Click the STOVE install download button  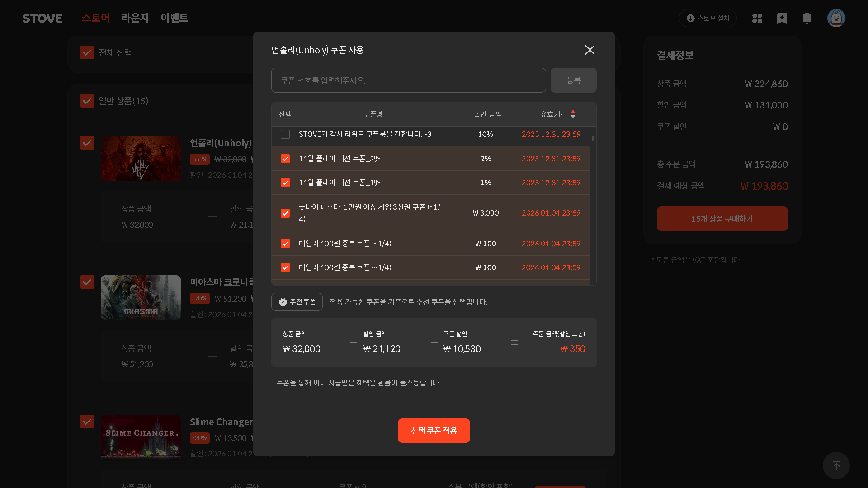(708, 19)
